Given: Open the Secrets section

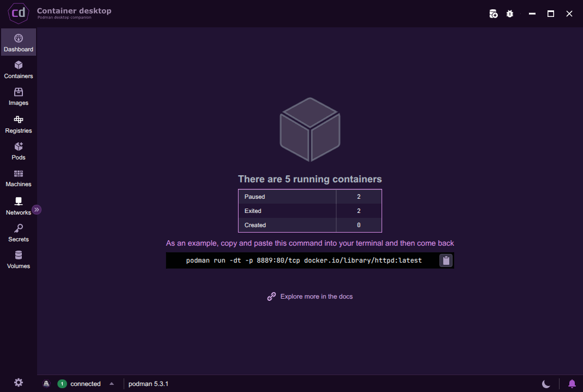Looking at the screenshot, I should [18, 233].
